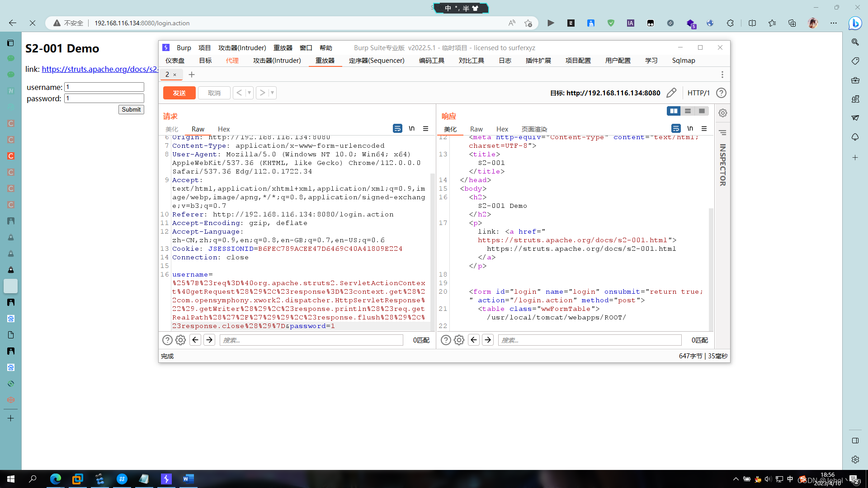Viewport: 868px width, 488px height.
Task: Open request search settings gear icon
Action: [180, 340]
